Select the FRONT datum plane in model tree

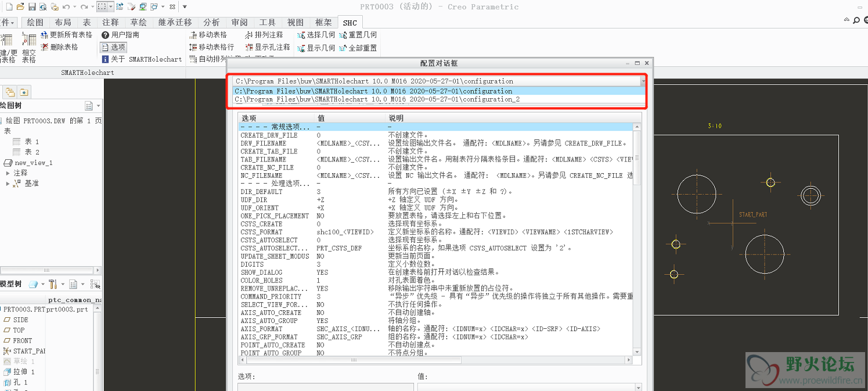click(18, 340)
